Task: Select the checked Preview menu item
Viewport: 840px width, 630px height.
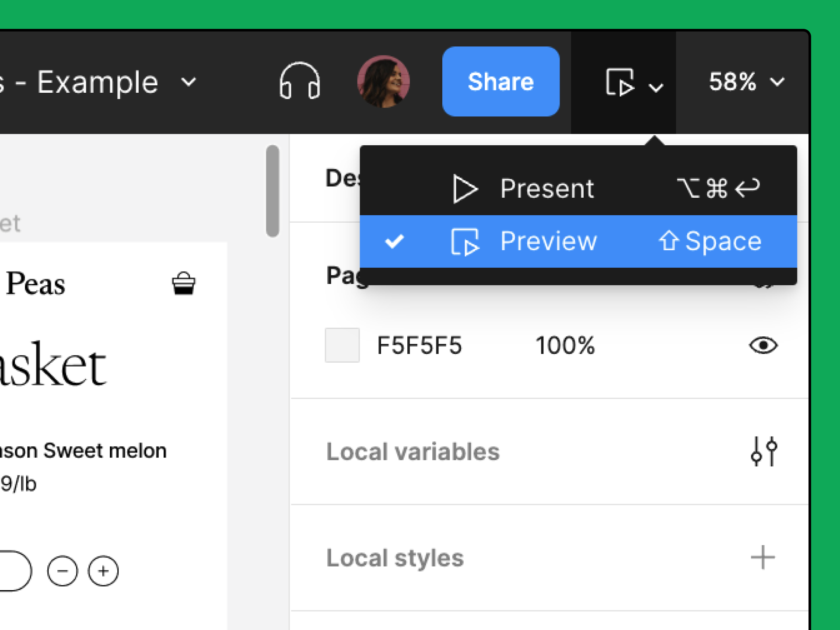Action: (x=578, y=241)
